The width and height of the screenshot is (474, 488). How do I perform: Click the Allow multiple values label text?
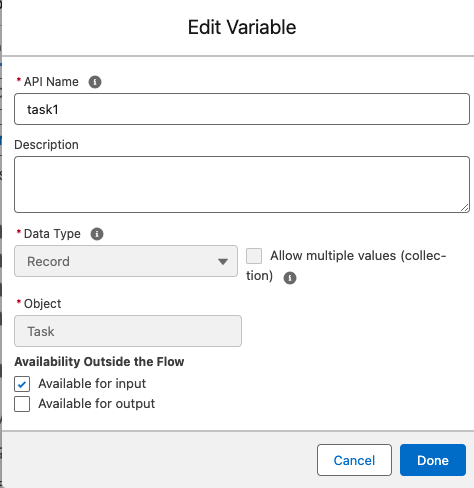346,266
